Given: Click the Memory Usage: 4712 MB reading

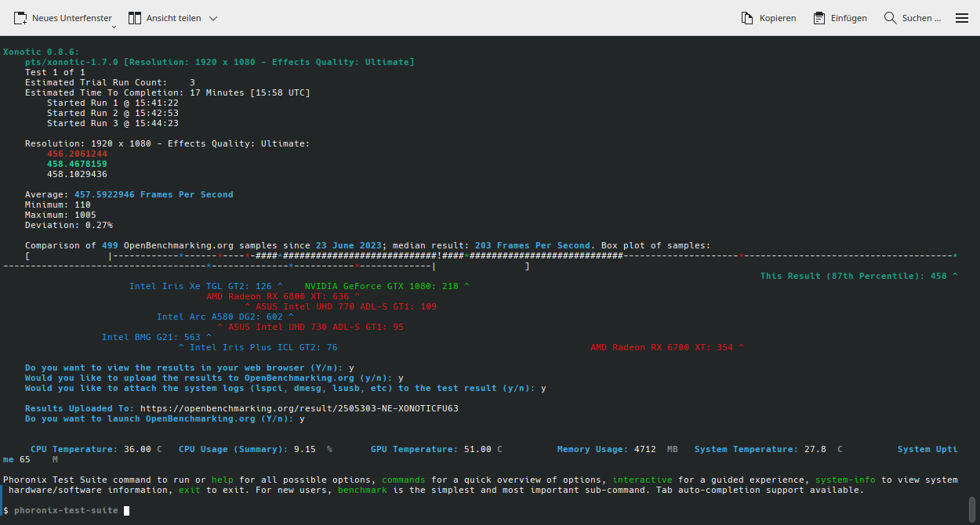Looking at the screenshot, I should (618, 449).
